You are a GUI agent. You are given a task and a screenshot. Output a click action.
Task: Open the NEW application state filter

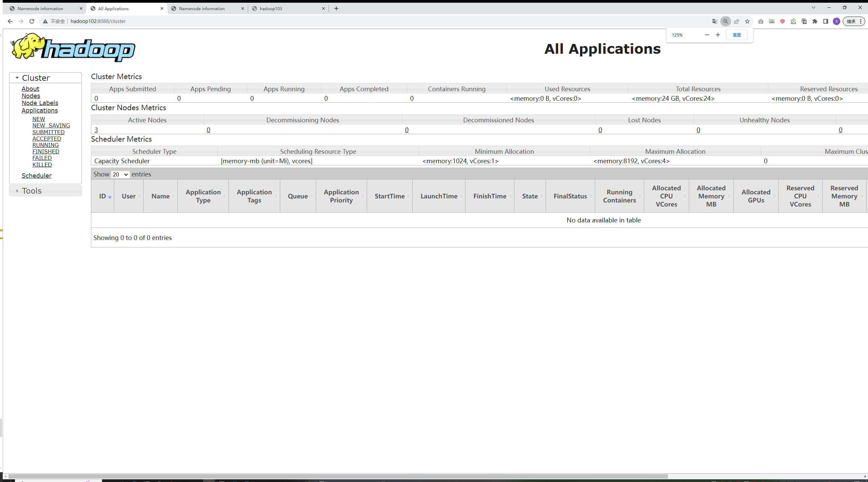point(39,119)
